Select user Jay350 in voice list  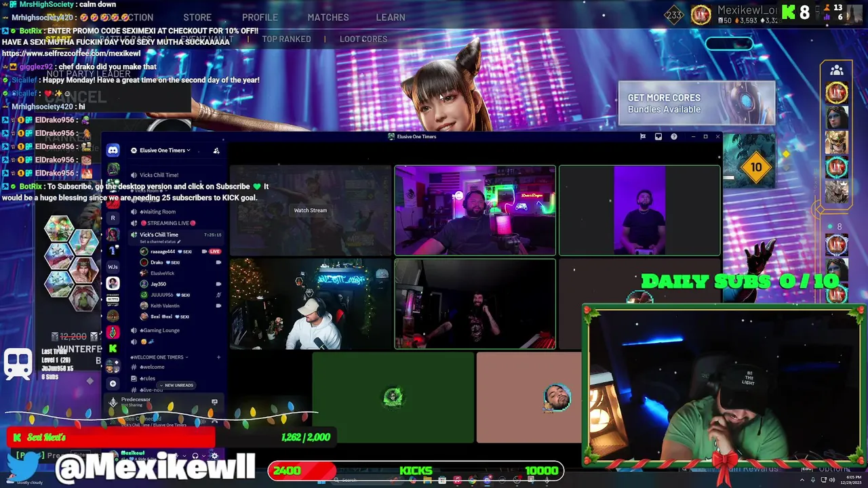pos(157,284)
